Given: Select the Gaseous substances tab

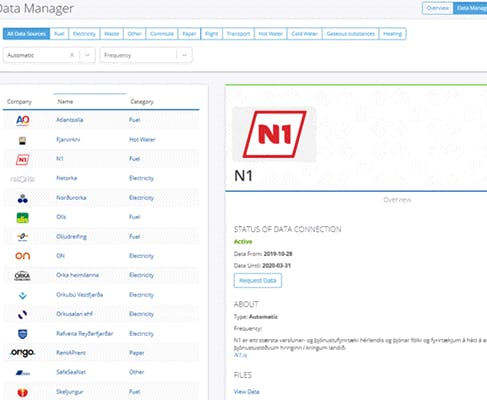Looking at the screenshot, I should [x=350, y=34].
